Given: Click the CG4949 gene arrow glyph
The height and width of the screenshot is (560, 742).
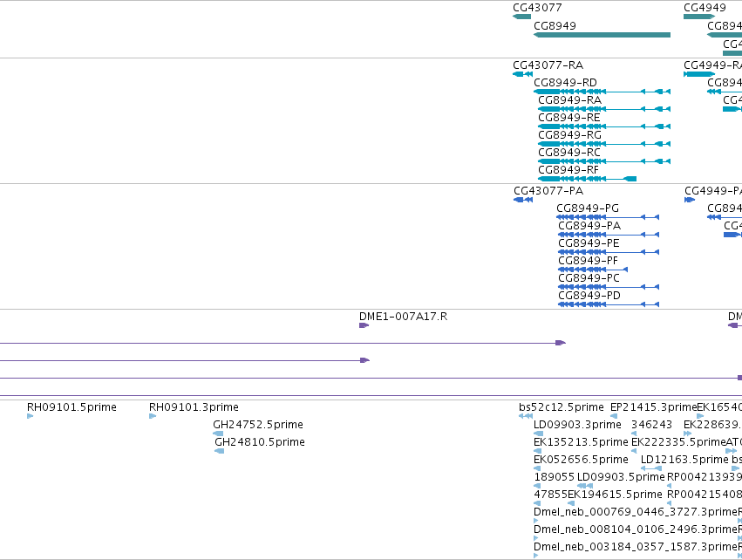Looking at the screenshot, I should (x=699, y=17).
